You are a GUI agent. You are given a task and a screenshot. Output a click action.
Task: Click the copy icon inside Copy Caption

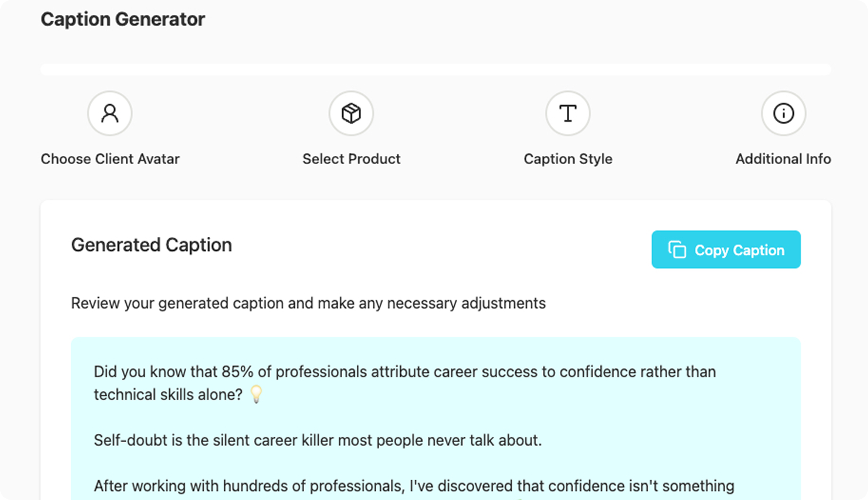coord(677,250)
